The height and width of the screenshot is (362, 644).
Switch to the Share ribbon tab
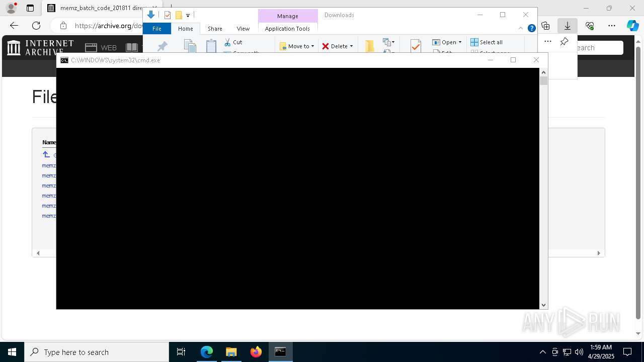[x=215, y=29]
